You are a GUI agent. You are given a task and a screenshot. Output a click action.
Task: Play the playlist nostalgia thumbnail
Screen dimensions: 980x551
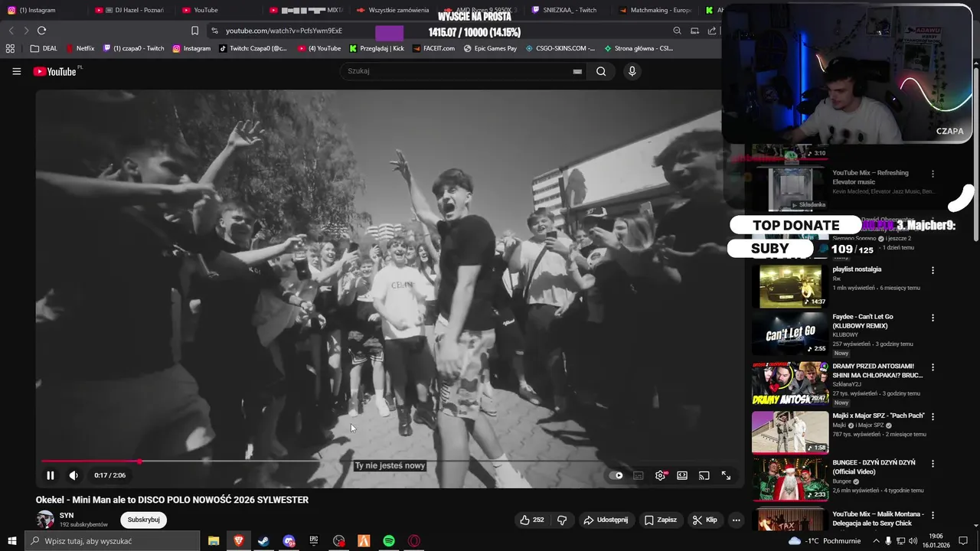click(790, 286)
